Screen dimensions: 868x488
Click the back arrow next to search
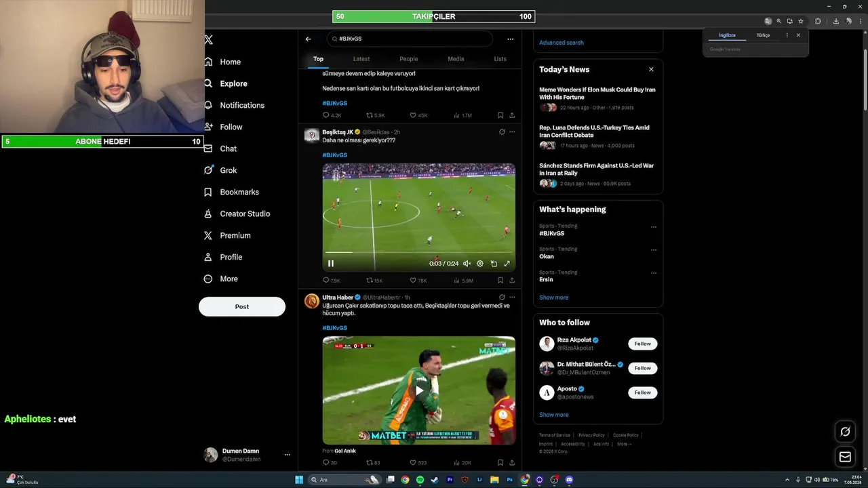308,39
